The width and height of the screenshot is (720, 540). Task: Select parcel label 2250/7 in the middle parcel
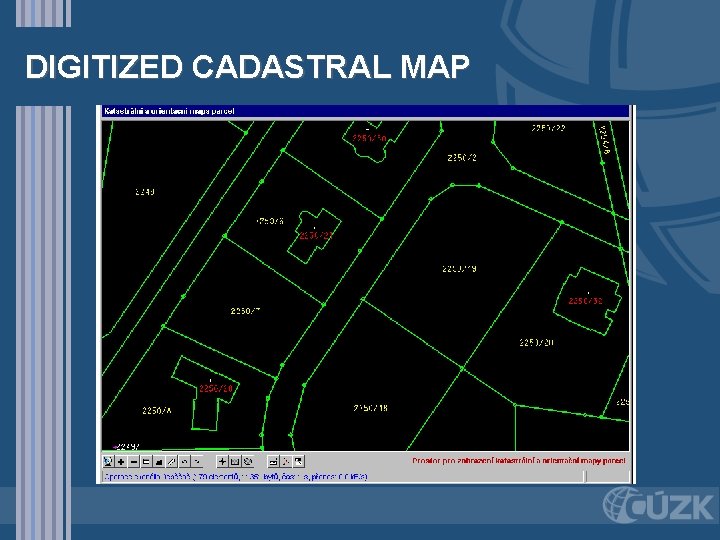[x=245, y=311]
